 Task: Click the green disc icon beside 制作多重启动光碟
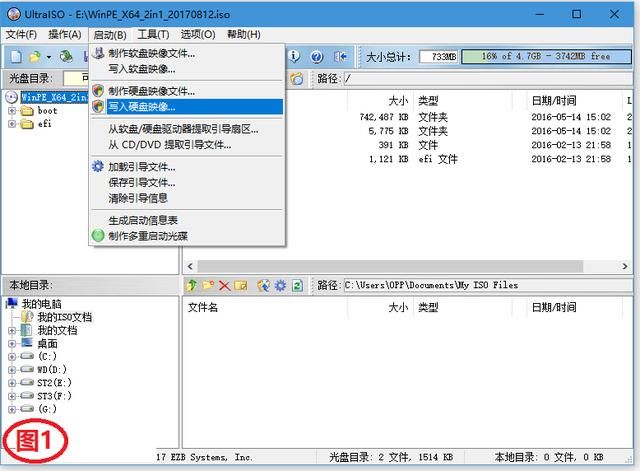[x=98, y=236]
